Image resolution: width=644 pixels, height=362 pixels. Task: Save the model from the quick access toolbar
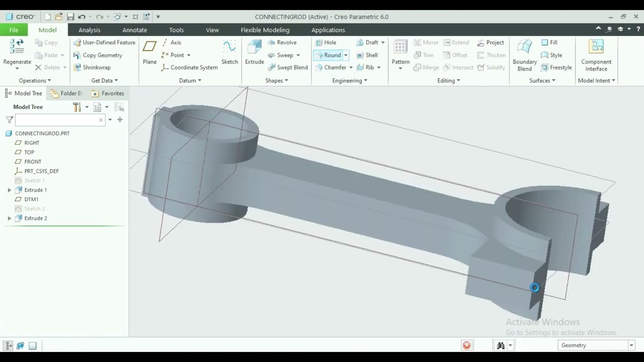click(70, 17)
